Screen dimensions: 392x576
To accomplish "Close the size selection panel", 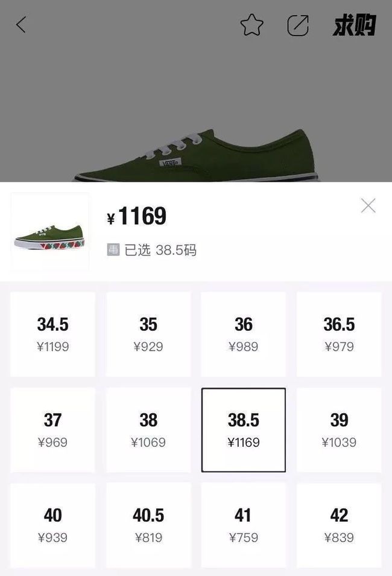I will point(368,206).
